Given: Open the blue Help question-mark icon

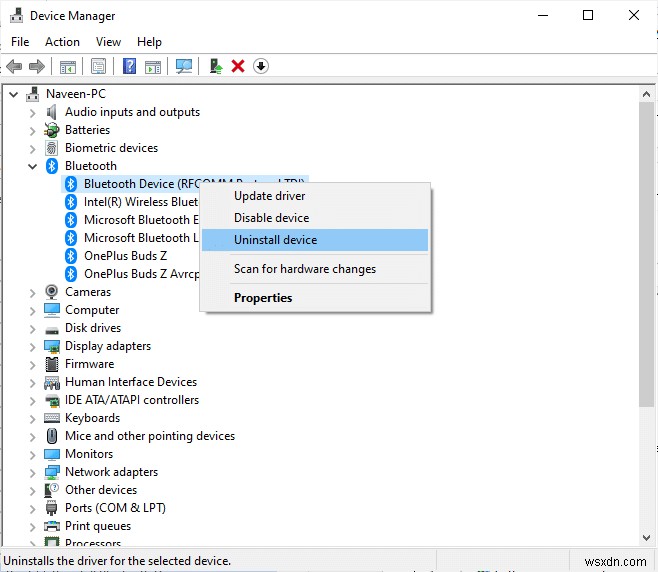Looking at the screenshot, I should pyautogui.click(x=129, y=66).
